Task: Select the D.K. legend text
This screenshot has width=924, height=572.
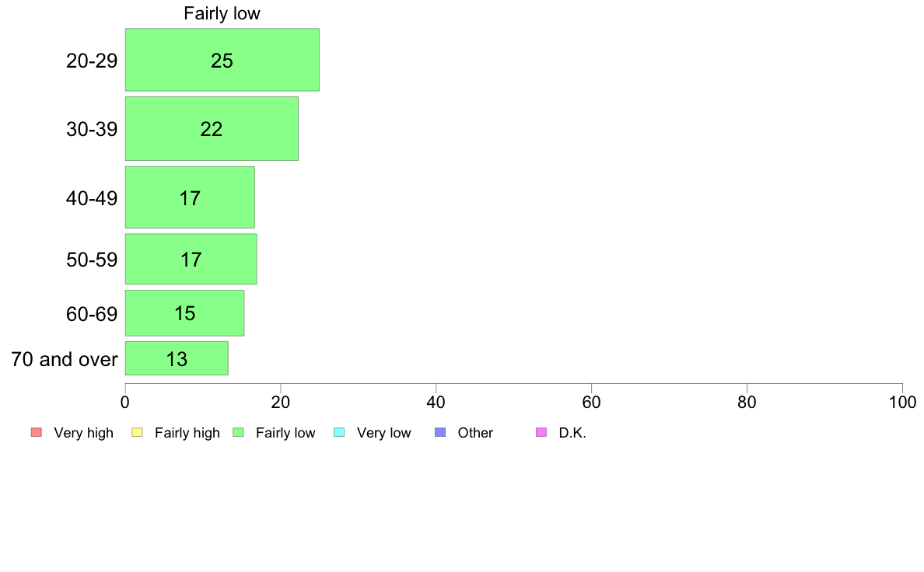Action: click(x=572, y=433)
